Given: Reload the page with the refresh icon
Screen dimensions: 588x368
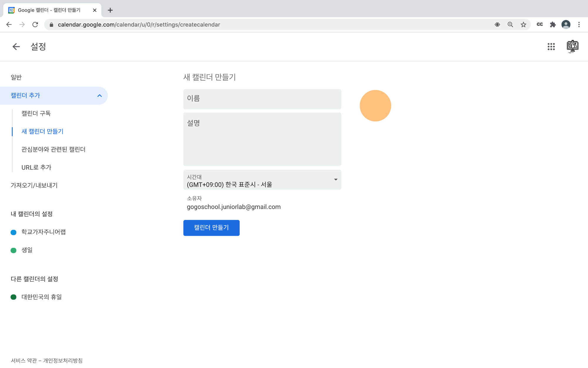Looking at the screenshot, I should tap(35, 25).
